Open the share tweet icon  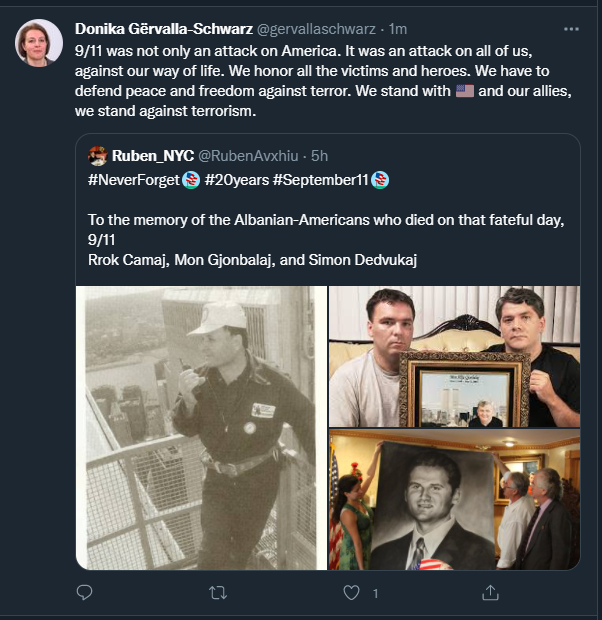coord(490,592)
